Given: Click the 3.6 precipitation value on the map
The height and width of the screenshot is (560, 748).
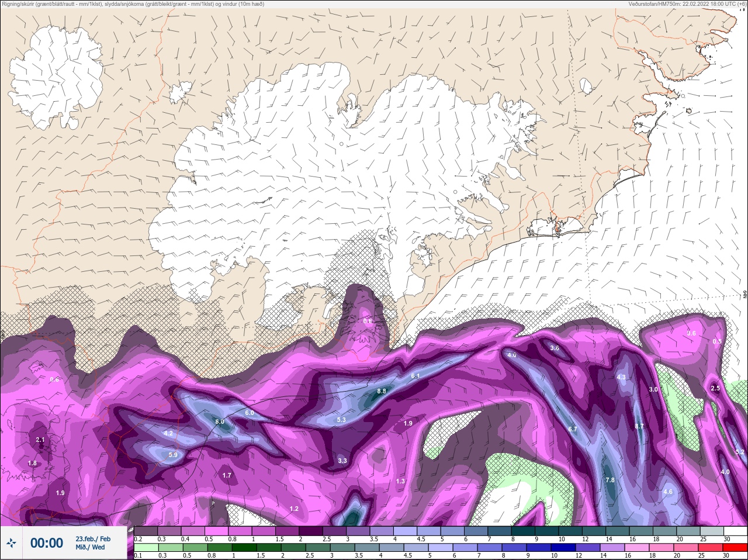Looking at the screenshot, I should click(555, 348).
